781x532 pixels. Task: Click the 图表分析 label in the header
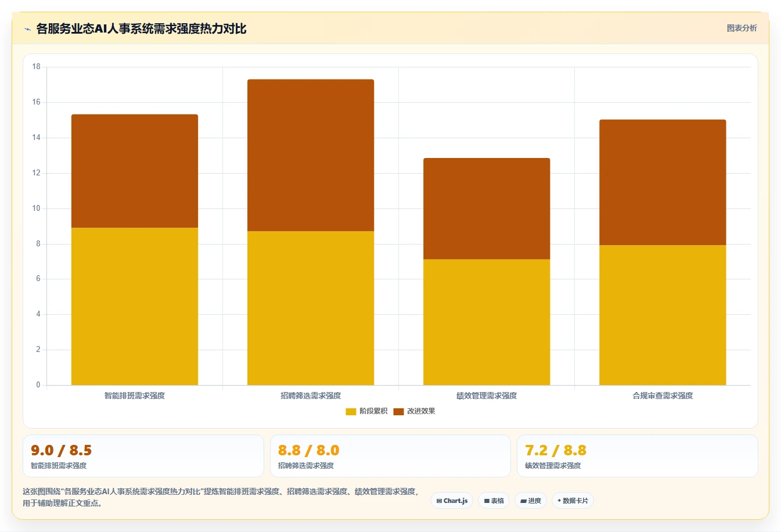[x=742, y=28]
